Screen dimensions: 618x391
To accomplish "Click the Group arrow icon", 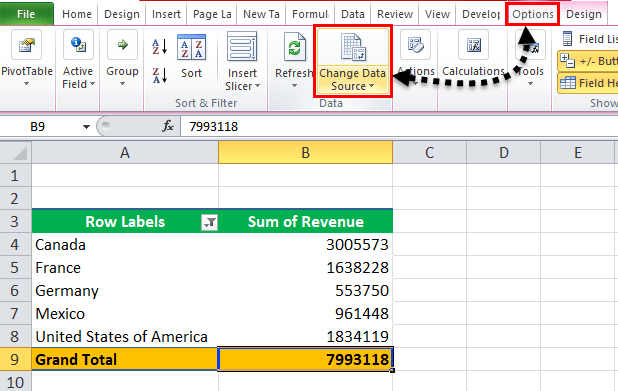I will (122, 45).
